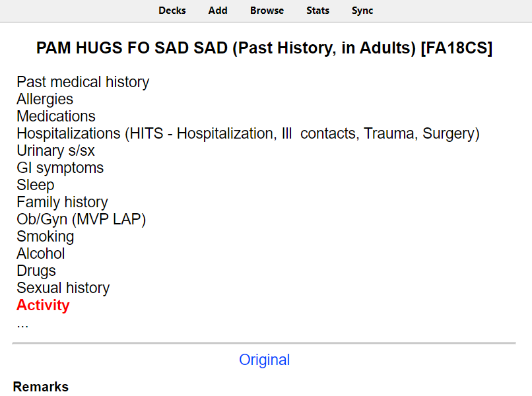Select Add from top menu
532x396 pixels.
(x=218, y=11)
